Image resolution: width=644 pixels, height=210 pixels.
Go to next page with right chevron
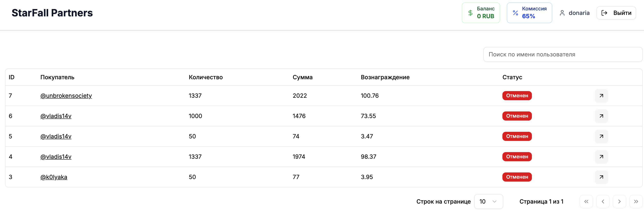point(619,201)
